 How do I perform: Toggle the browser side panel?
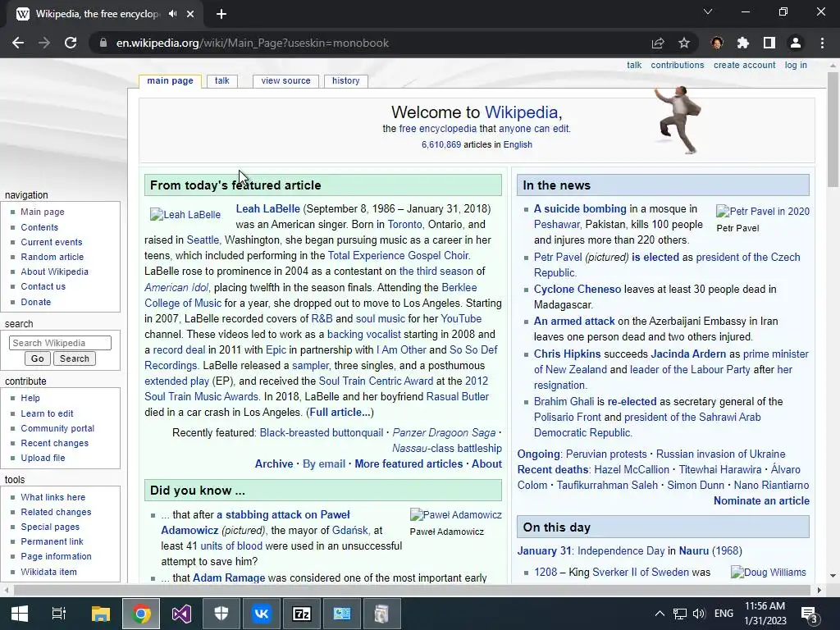[769, 43]
